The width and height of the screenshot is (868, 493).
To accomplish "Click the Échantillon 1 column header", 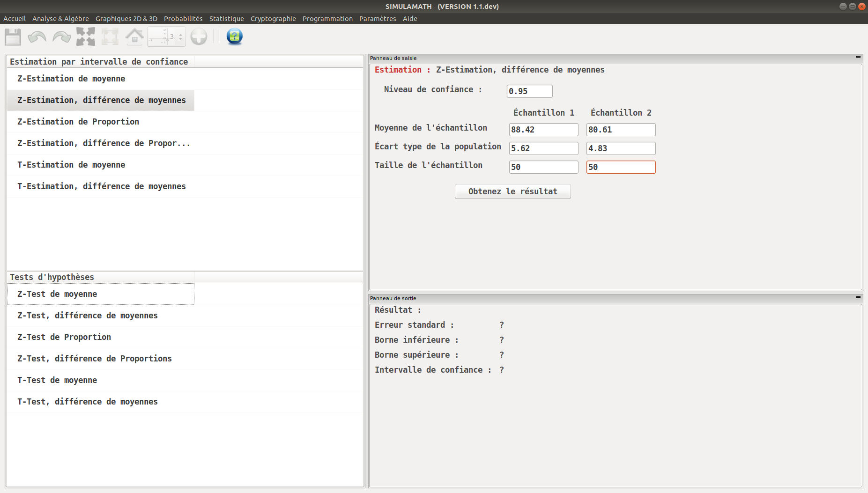I will (543, 113).
